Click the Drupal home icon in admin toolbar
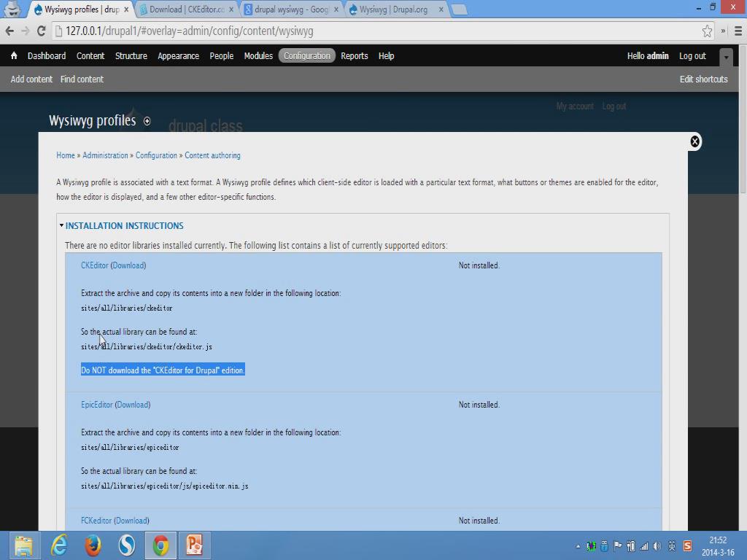747x560 pixels. tap(14, 55)
